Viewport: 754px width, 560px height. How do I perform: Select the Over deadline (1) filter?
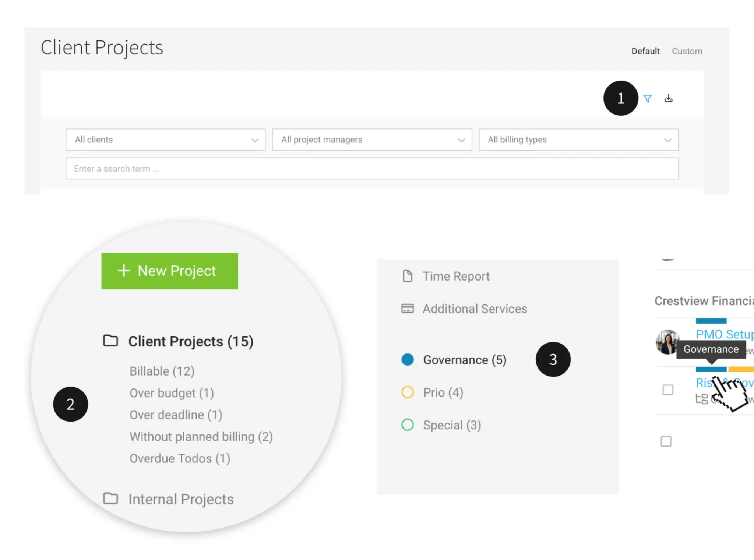(176, 415)
